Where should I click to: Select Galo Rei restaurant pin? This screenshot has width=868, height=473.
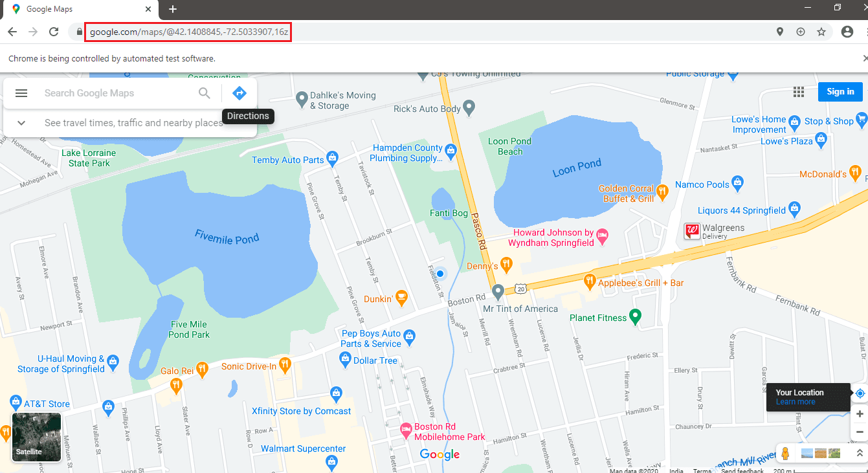tap(203, 369)
